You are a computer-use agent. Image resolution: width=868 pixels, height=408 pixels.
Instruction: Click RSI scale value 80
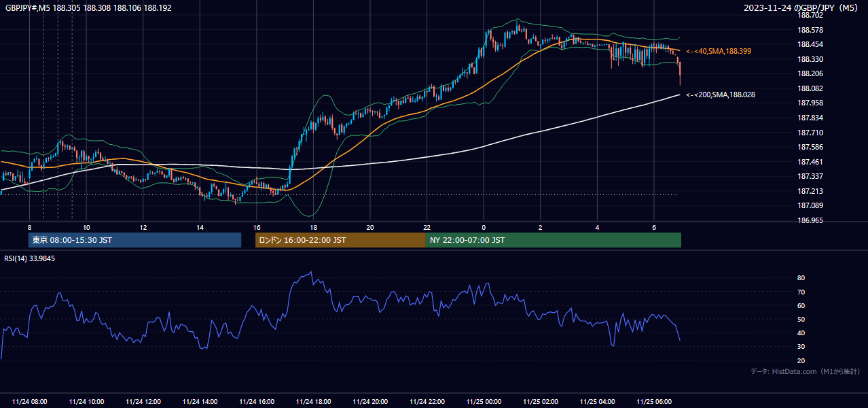coord(801,278)
